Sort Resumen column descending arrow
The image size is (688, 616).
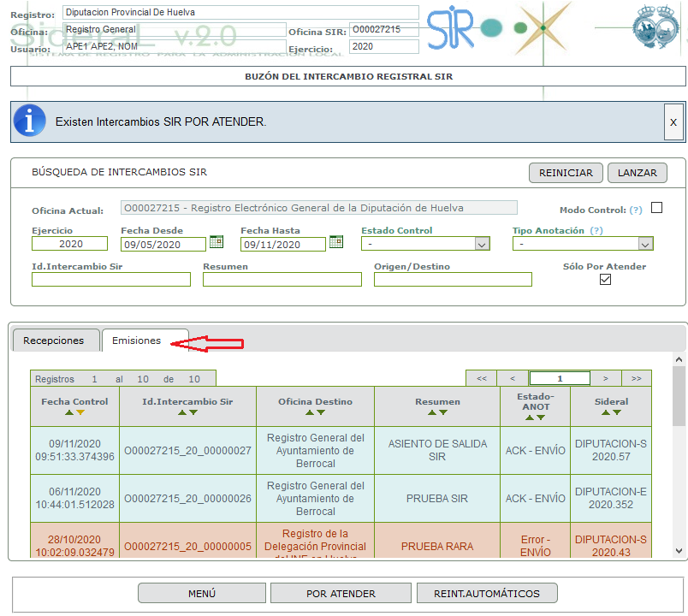(x=443, y=412)
